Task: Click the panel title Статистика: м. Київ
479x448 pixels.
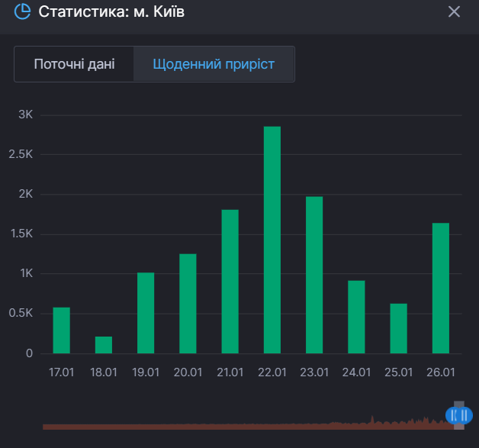Action: (x=111, y=12)
